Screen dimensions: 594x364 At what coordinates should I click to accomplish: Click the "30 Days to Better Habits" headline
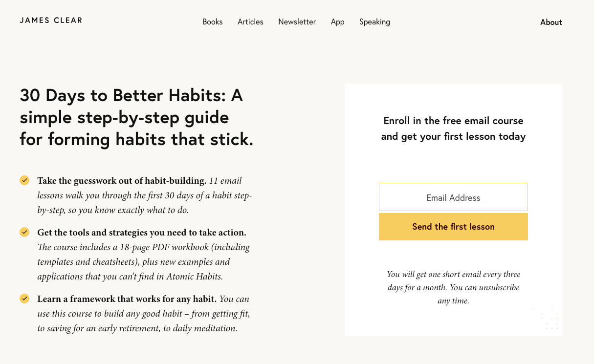coord(136,117)
